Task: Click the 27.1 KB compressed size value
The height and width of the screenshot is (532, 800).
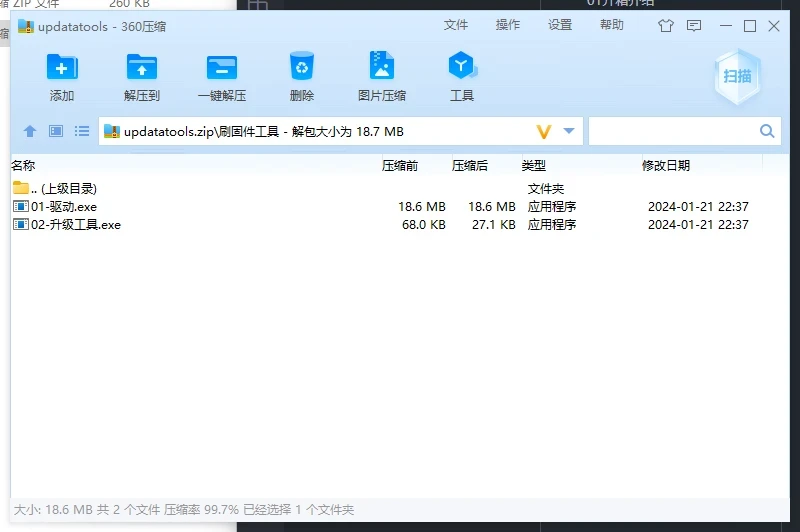Action: (493, 224)
